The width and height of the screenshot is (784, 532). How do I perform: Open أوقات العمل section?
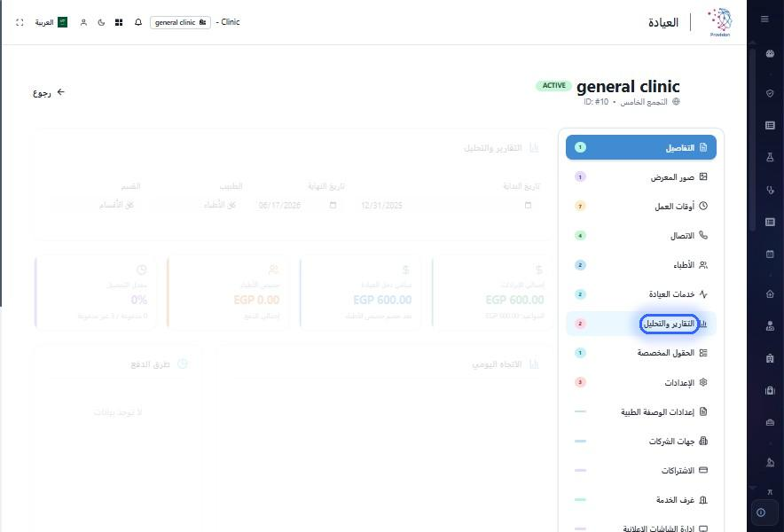tap(641, 206)
